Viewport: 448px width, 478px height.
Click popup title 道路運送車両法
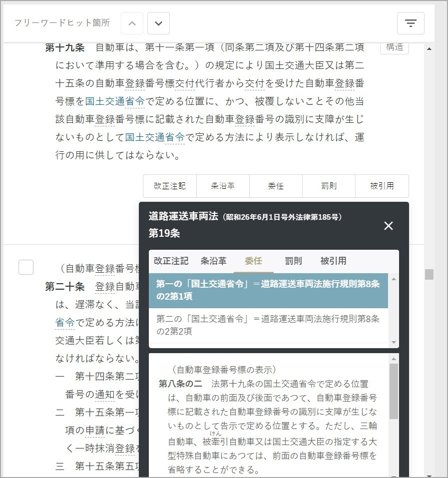click(183, 216)
